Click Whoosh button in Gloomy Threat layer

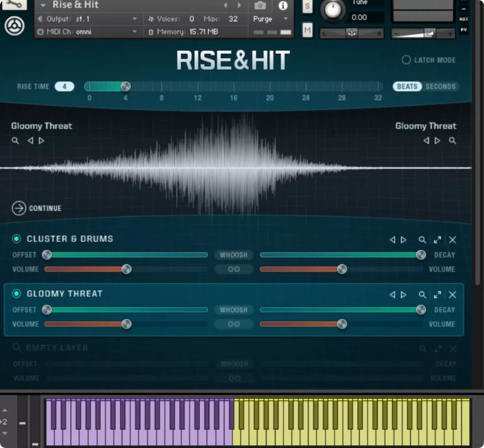pyautogui.click(x=234, y=310)
